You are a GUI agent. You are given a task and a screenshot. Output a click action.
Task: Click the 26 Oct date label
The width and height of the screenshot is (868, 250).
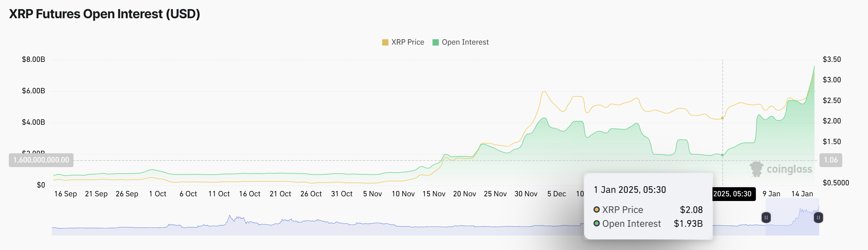pos(311,194)
